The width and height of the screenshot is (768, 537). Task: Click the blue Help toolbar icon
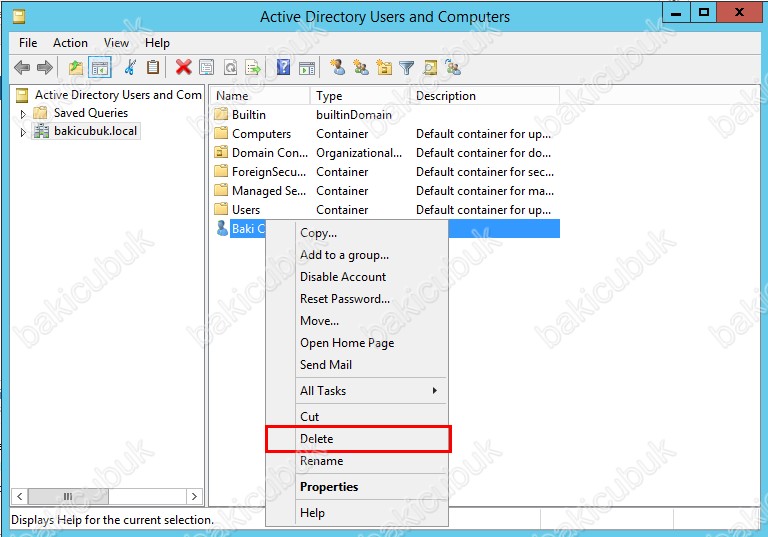[x=284, y=67]
